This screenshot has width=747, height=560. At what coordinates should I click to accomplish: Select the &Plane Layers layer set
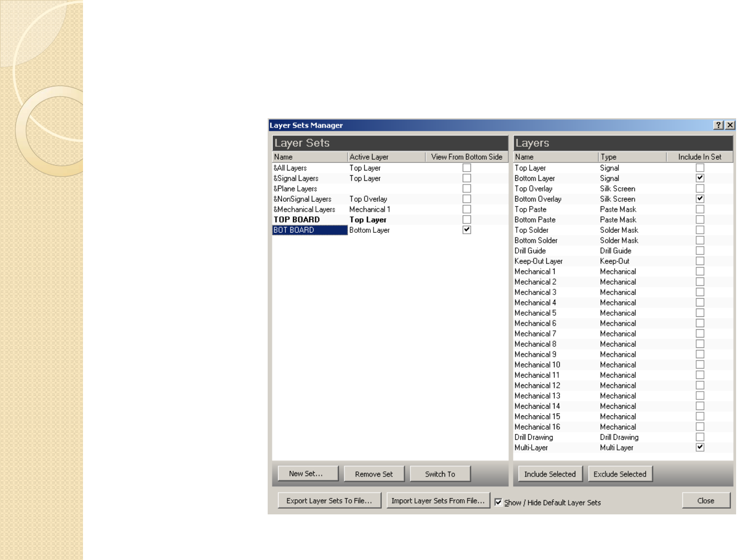pos(295,189)
